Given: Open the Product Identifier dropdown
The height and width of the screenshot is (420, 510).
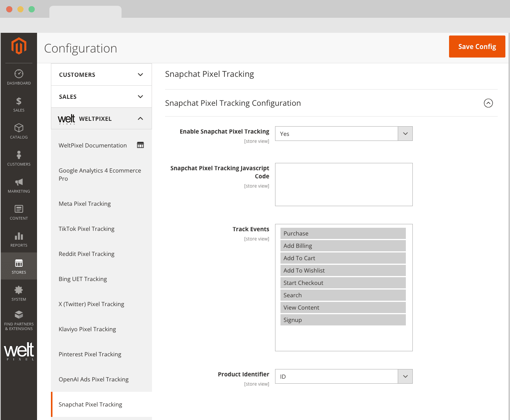Looking at the screenshot, I should click(344, 376).
